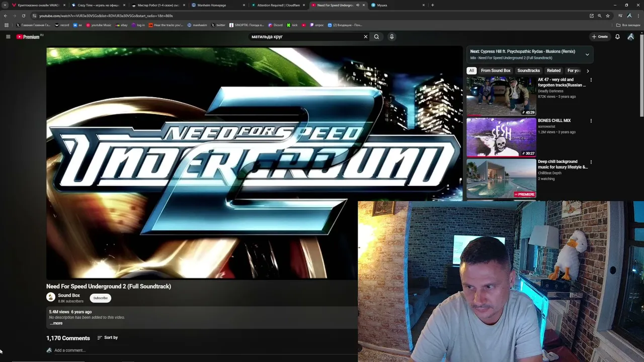The height and width of the screenshot is (362, 644).
Task: Open the kick bookmark
Action: tap(292, 25)
